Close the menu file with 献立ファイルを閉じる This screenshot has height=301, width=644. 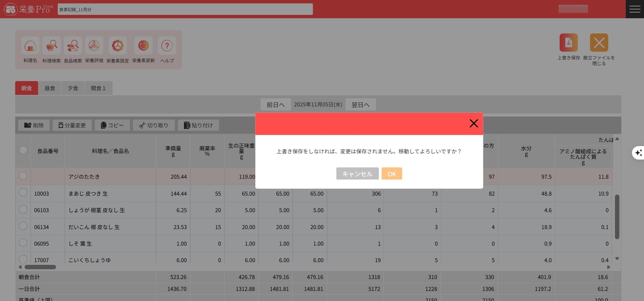tap(599, 43)
